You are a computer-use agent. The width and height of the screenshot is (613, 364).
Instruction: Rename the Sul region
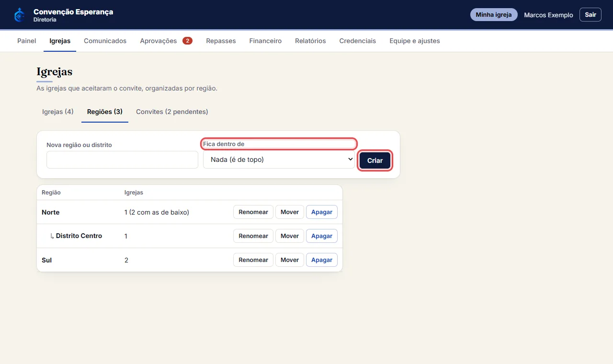pos(253,260)
